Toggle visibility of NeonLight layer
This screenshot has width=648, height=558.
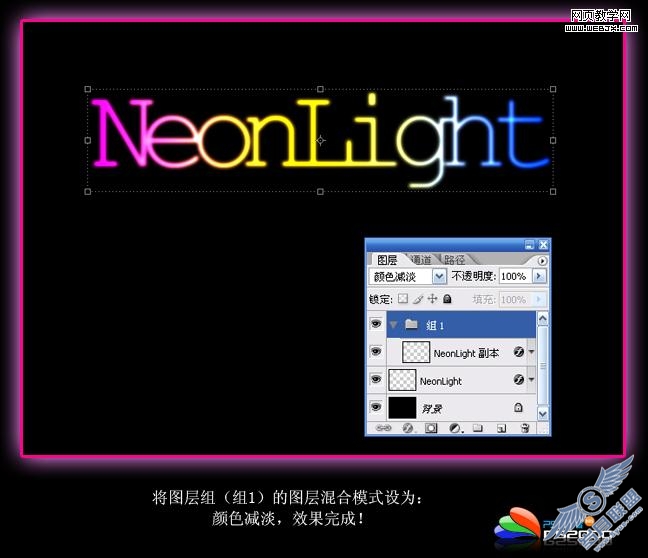[376, 379]
